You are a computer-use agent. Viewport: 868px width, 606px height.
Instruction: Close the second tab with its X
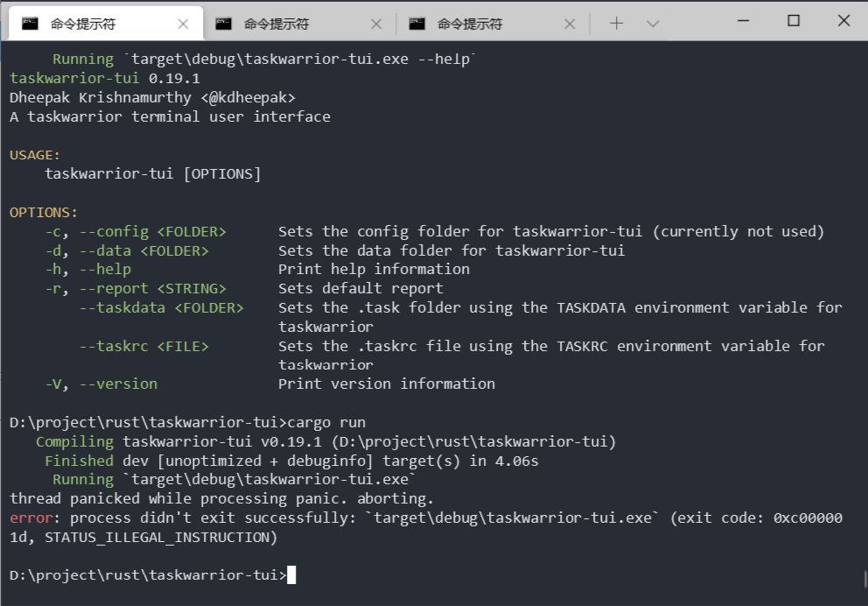click(x=376, y=23)
